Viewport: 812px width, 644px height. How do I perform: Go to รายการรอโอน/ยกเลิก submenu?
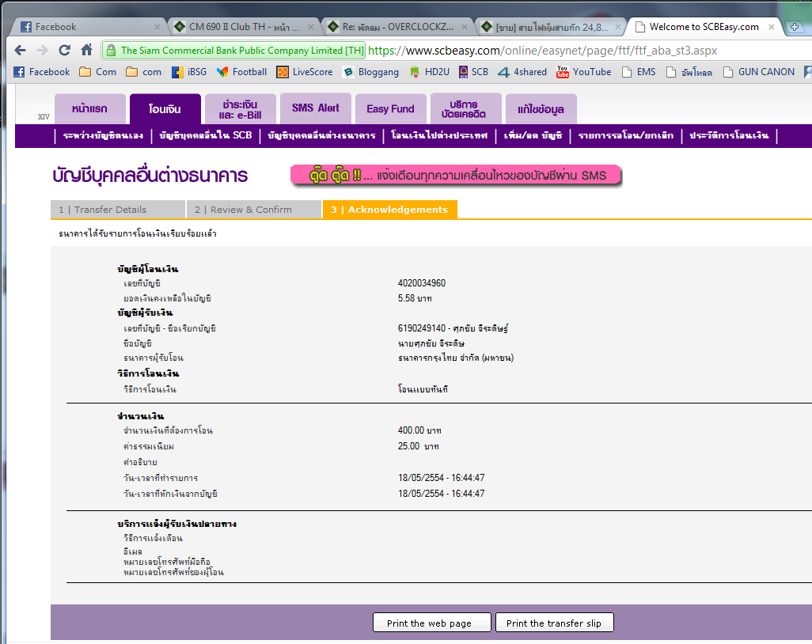click(x=625, y=135)
